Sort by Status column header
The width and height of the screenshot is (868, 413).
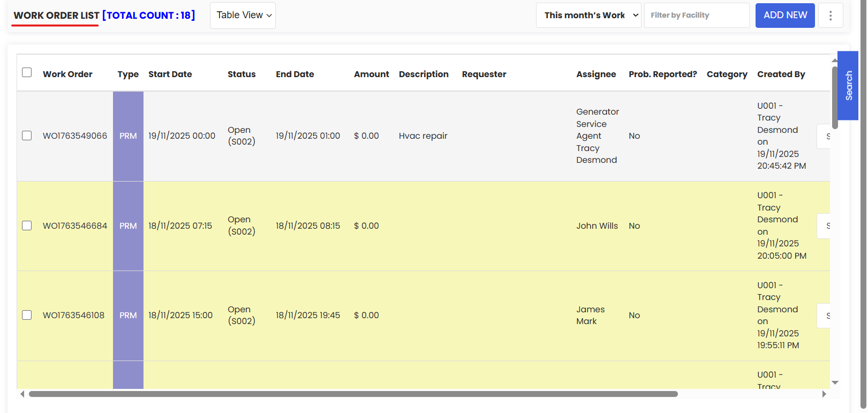[241, 74]
